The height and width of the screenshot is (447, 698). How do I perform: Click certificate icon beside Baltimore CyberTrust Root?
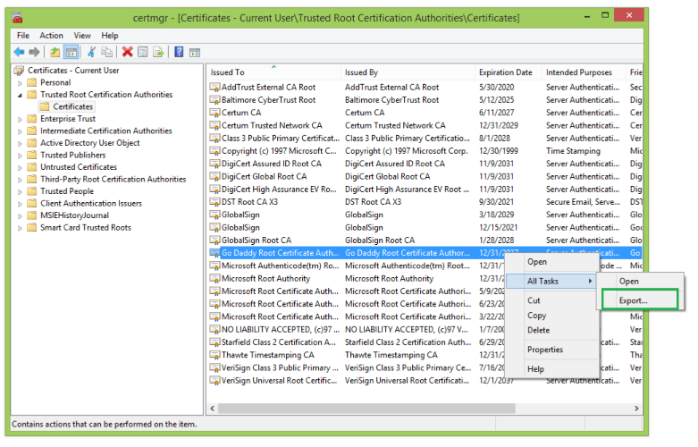click(215, 100)
